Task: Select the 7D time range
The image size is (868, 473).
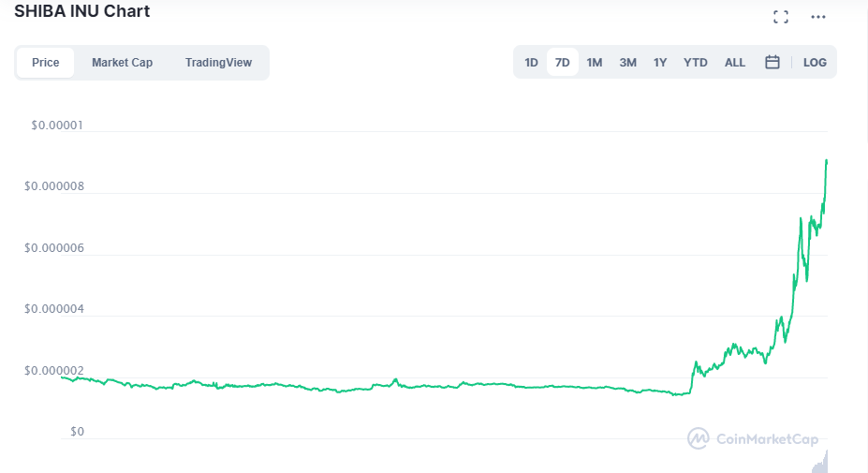Action: point(563,63)
